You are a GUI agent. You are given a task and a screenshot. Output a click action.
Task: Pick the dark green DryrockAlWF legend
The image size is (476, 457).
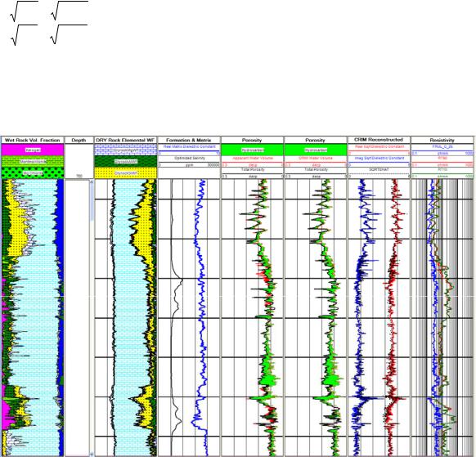point(126,161)
